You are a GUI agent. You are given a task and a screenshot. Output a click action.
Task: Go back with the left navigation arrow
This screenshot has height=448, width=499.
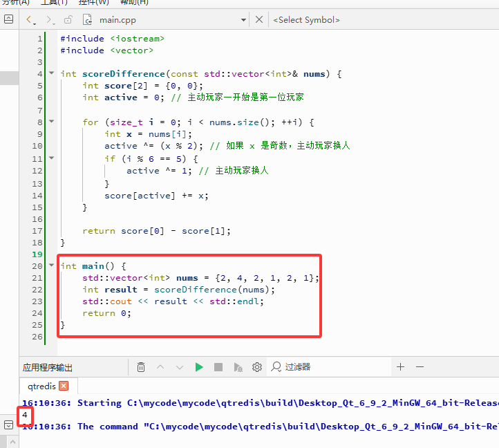pyautogui.click(x=30, y=20)
